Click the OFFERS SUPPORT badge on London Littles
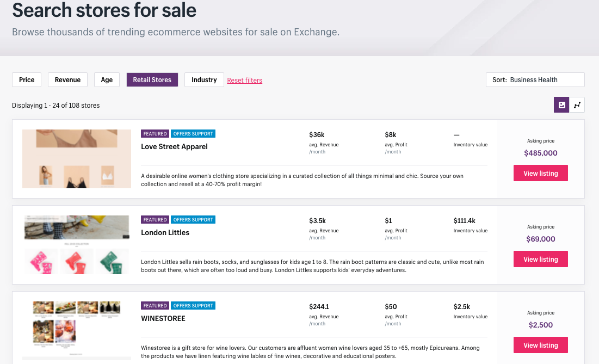The width and height of the screenshot is (599, 364). (x=193, y=219)
